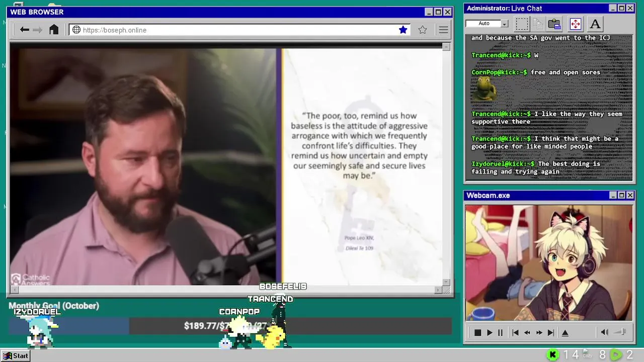Click the eject button in Webcam.exe

coord(565,332)
